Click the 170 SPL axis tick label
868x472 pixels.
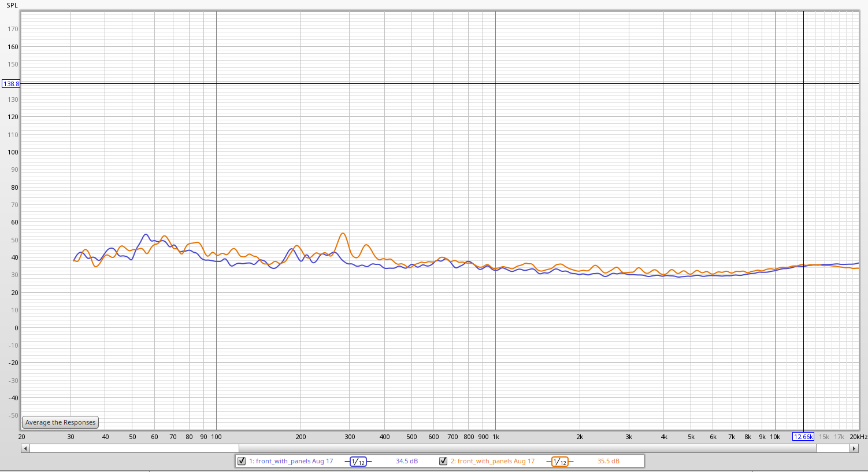(x=13, y=29)
